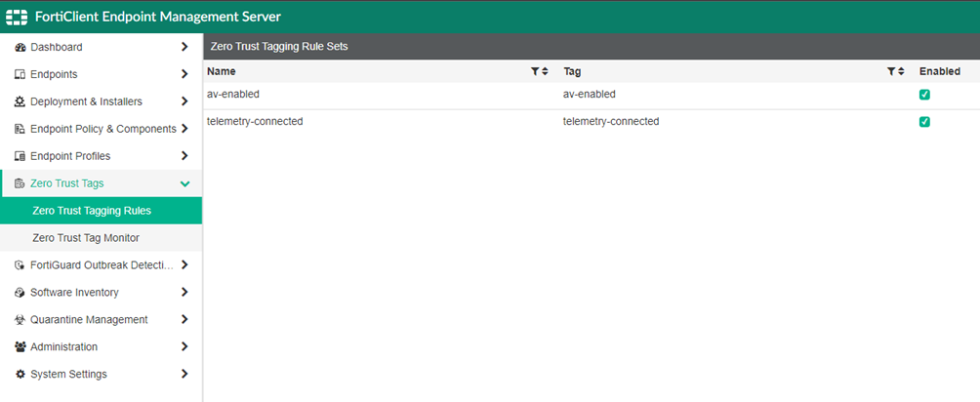Open the Quarantine Management menu item
Screen dimensions: 980x402
click(101, 319)
